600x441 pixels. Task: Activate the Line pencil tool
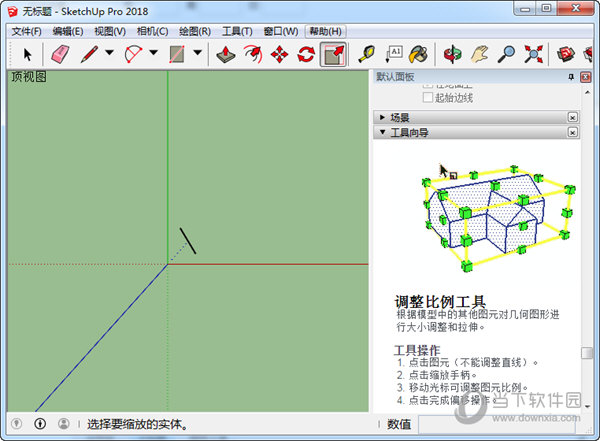(90, 54)
